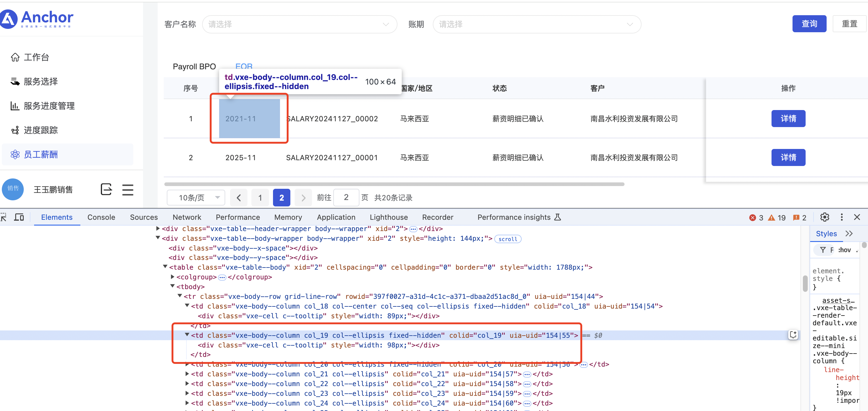Image resolution: width=868 pixels, height=411 pixels.
Task: Expand the colgroup tree node
Action: 173,277
